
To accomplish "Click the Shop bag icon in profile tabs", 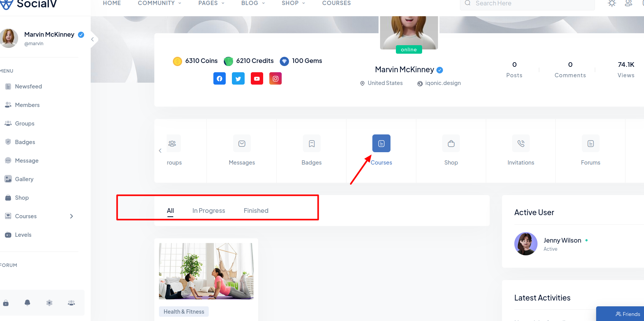I will pos(451,143).
